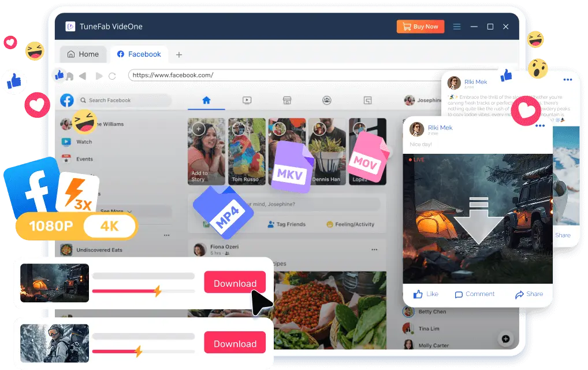The width and height of the screenshot is (588, 370).
Task: Click the MKV format icon
Action: click(x=292, y=167)
